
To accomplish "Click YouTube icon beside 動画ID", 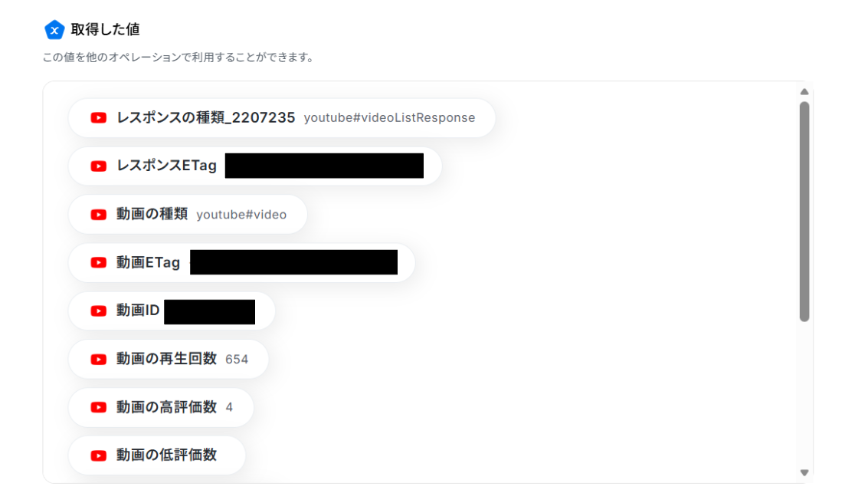I will pyautogui.click(x=99, y=311).
